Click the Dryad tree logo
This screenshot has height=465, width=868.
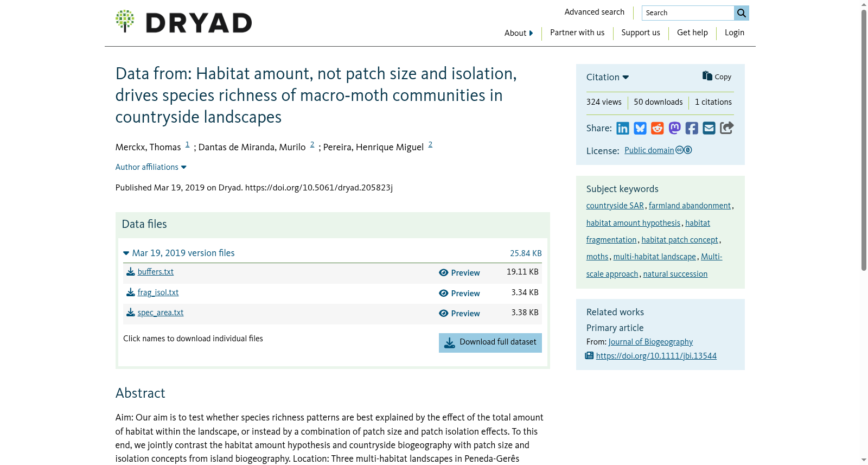tap(125, 21)
